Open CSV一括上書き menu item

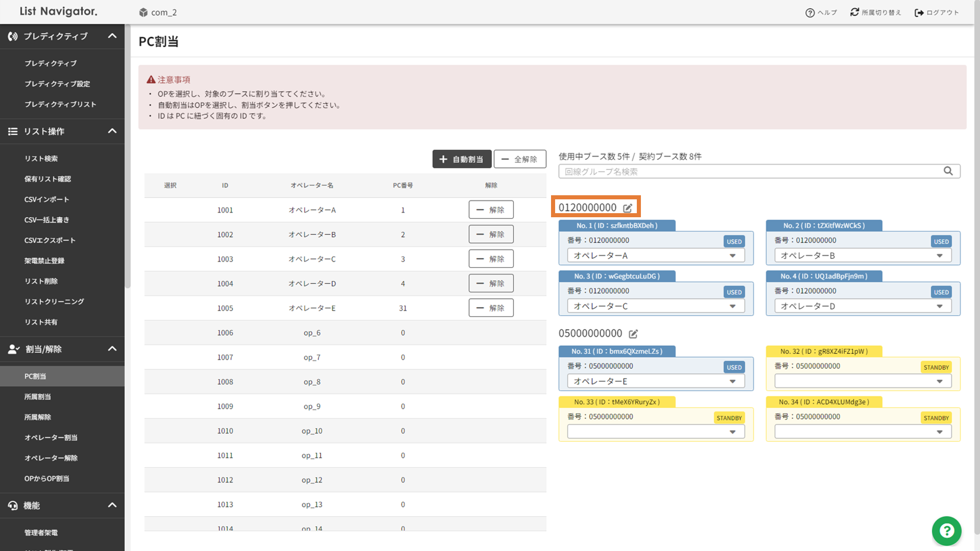tap(46, 220)
